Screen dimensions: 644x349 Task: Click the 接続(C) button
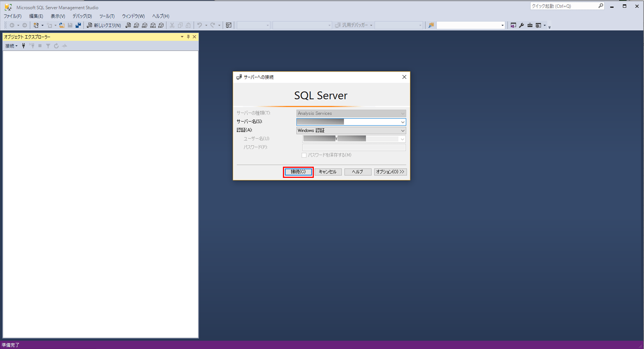298,172
